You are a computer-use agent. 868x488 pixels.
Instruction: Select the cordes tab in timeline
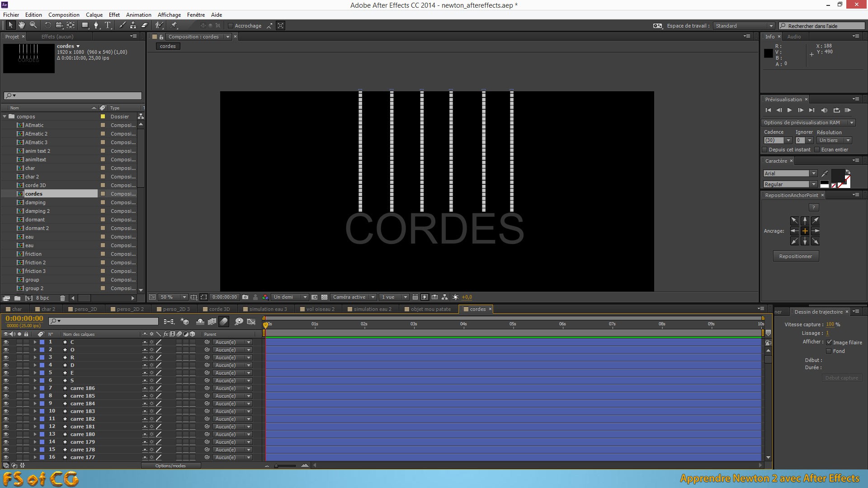(477, 309)
